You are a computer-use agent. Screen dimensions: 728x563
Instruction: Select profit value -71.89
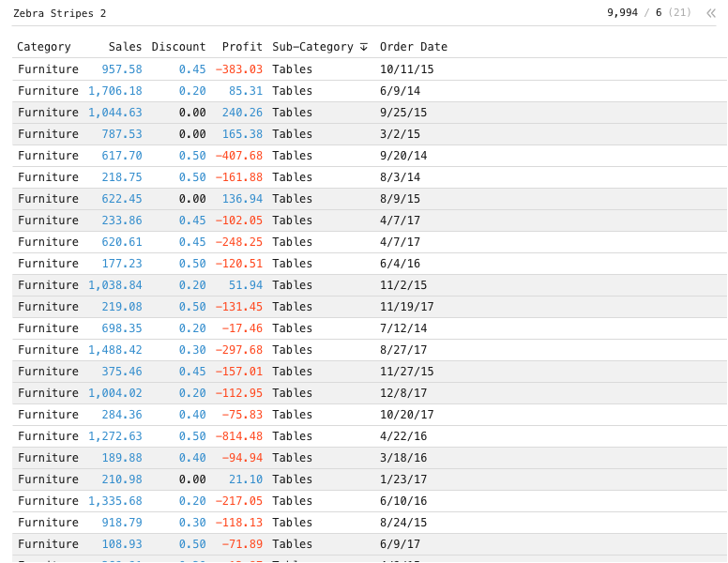242,544
